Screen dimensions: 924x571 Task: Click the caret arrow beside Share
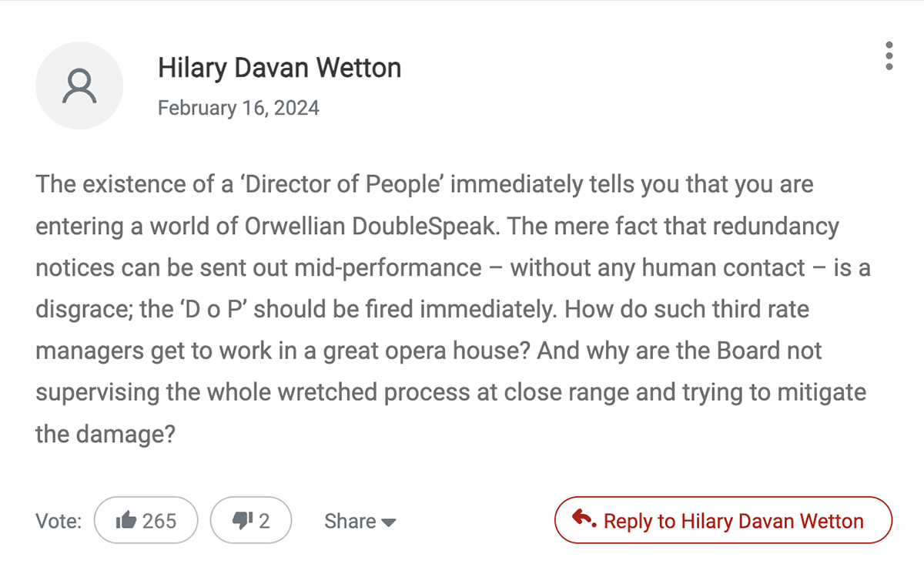pos(389,523)
